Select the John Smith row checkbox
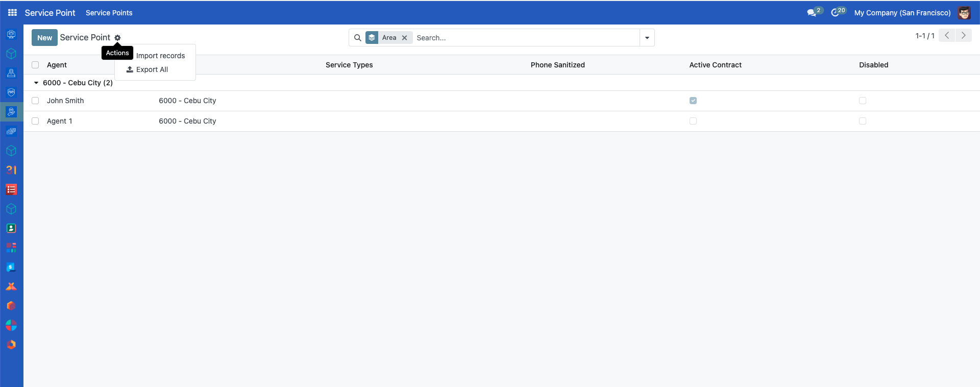This screenshot has height=387, width=980. [x=35, y=101]
